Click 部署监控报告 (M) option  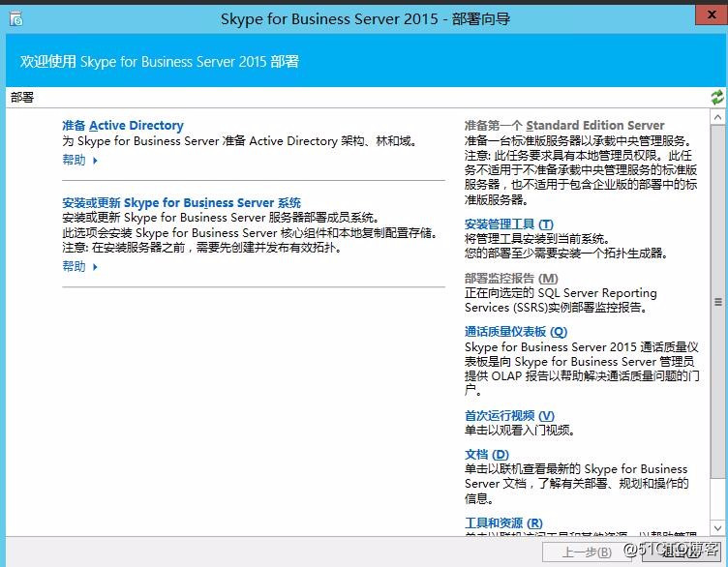click(511, 278)
